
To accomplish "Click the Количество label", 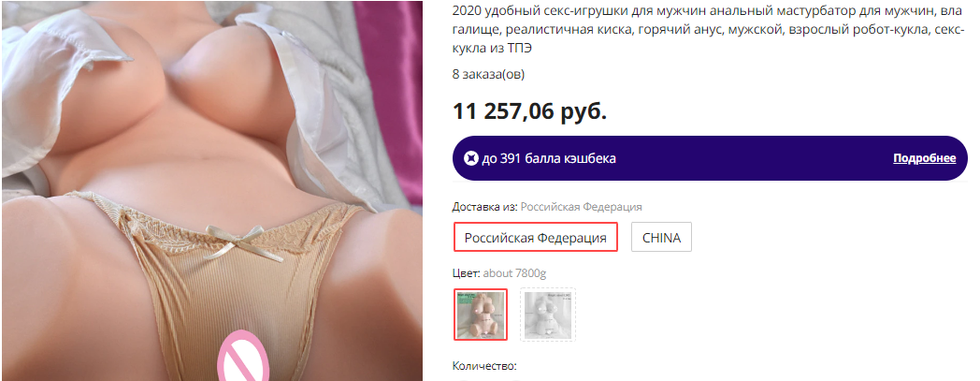I will pyautogui.click(x=484, y=366).
